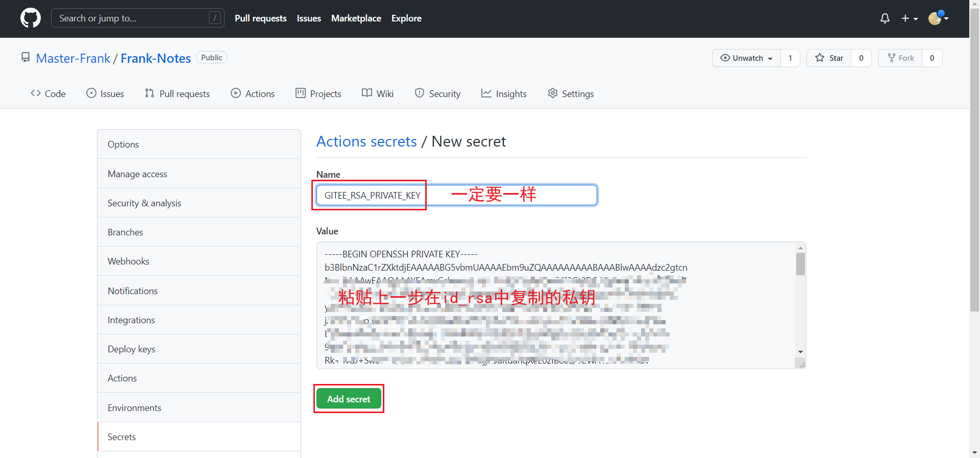980x458 pixels.
Task: Click the play icon on Actions tab
Action: click(236, 93)
